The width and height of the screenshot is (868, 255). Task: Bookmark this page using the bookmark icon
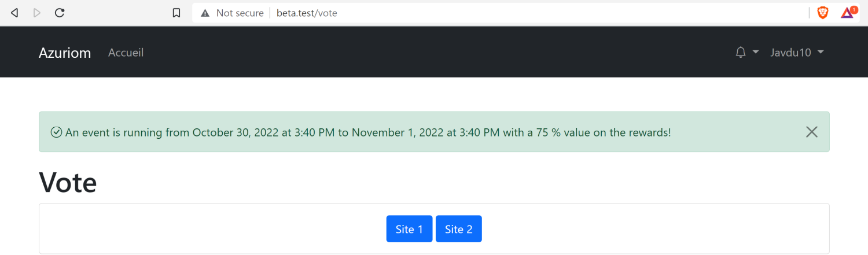click(x=176, y=13)
